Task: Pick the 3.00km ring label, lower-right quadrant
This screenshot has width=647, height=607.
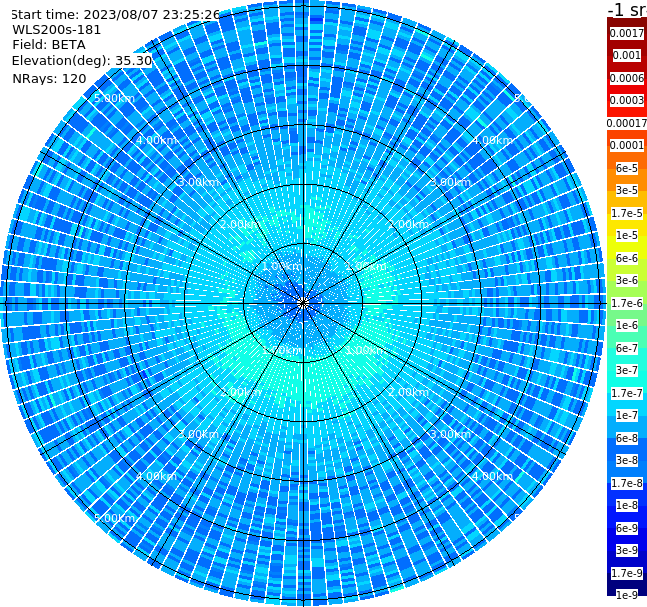Action: 450,434
